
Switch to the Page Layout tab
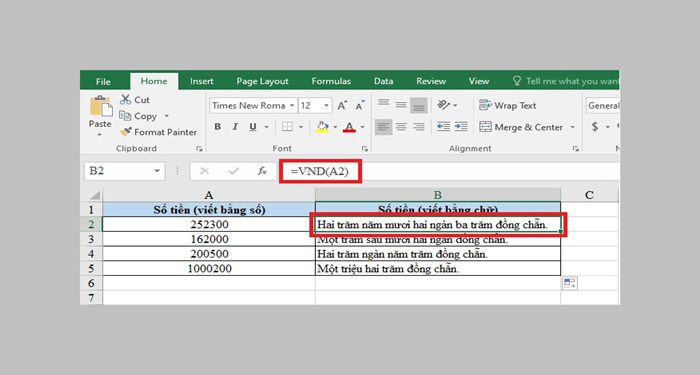(x=262, y=81)
